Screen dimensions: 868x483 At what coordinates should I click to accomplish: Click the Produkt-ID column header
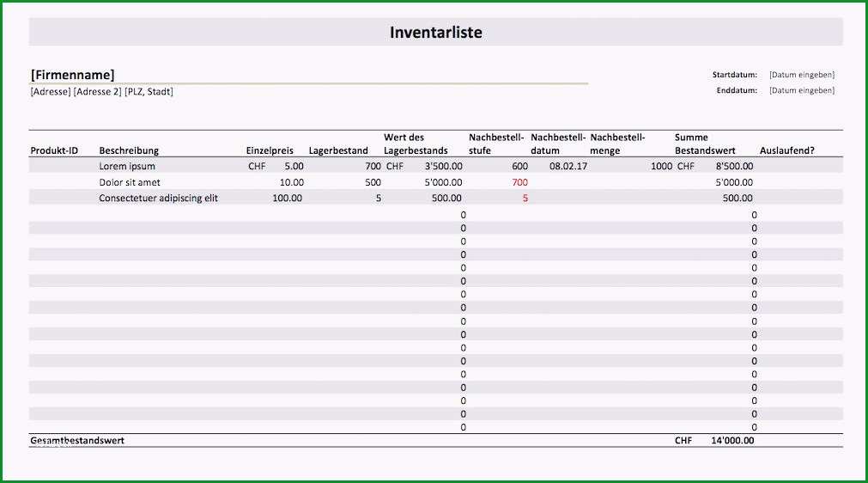54,150
